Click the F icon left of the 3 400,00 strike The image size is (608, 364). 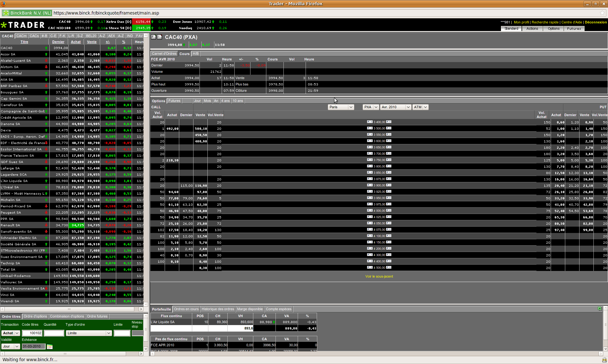[369, 122]
